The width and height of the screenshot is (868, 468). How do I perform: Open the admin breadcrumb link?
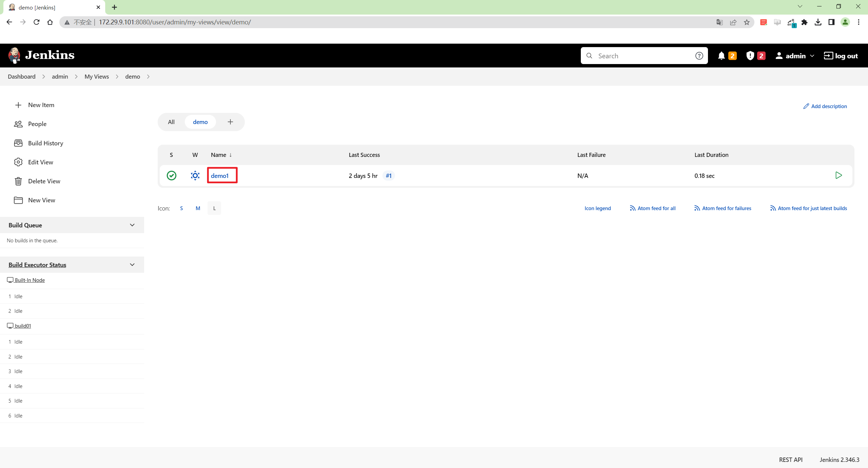(60, 77)
